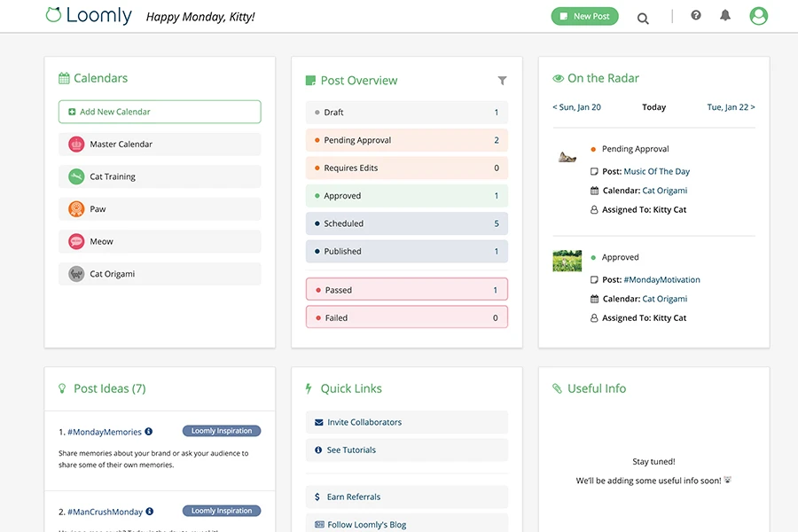Click the Calendars heading calendar icon
This screenshot has height=532, width=798.
point(64,78)
